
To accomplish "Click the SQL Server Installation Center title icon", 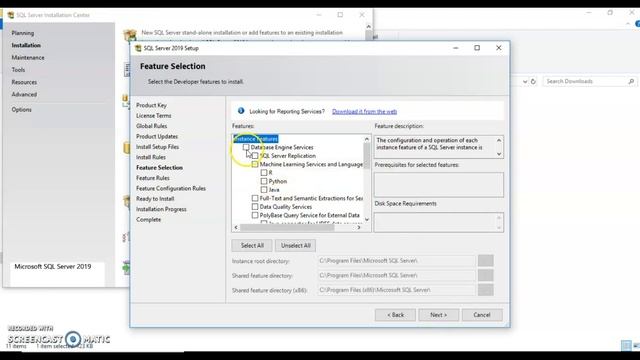I will click(x=11, y=15).
